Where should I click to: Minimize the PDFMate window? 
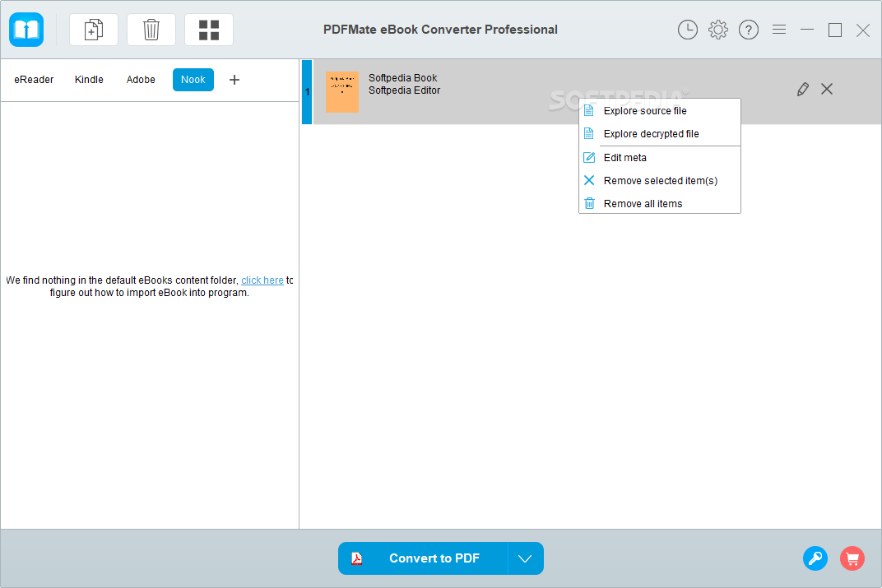click(x=807, y=30)
